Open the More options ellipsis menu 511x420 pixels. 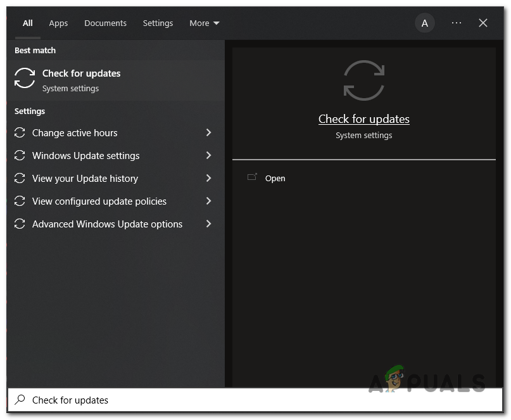pos(457,23)
